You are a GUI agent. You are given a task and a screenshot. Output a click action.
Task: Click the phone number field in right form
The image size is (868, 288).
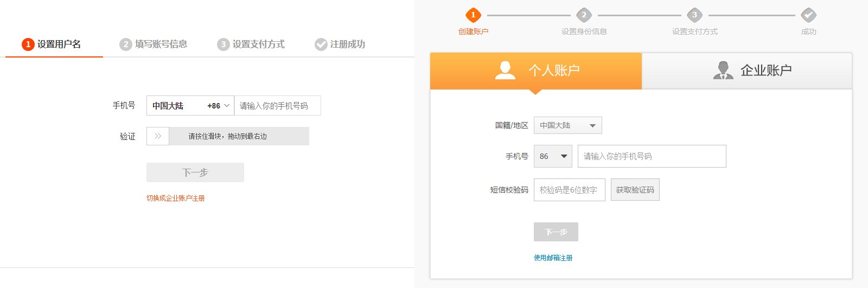click(652, 156)
